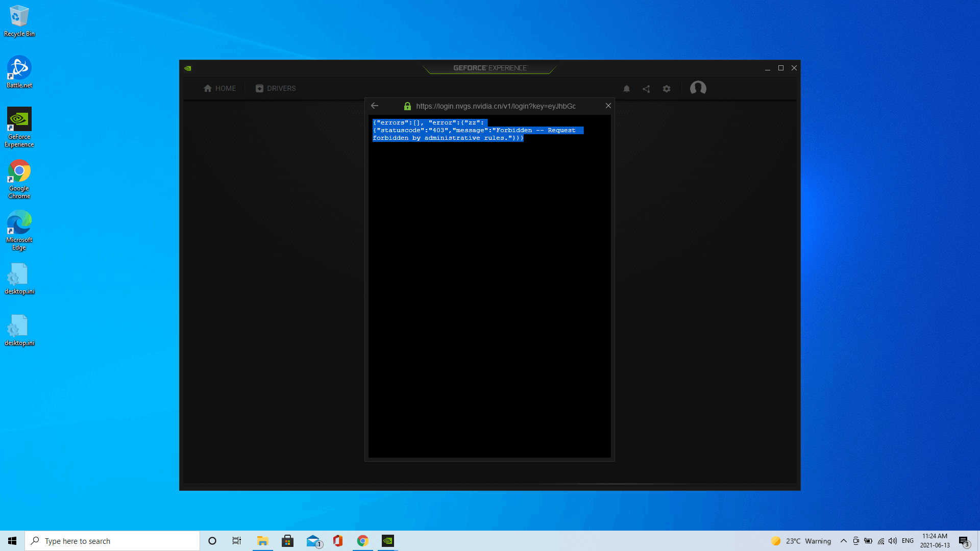Image resolution: width=980 pixels, height=551 pixels.
Task: Click the green padlock security icon
Action: tap(407, 106)
